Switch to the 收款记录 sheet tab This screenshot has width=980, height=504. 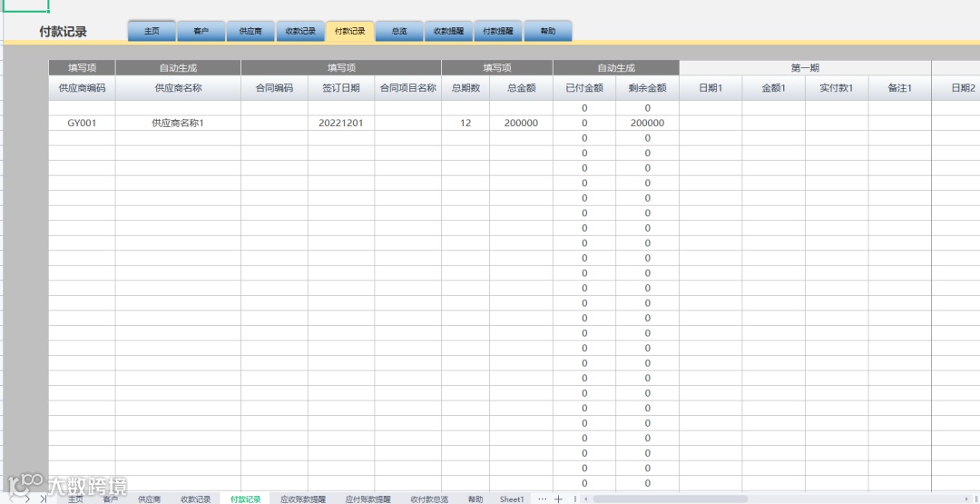coord(196,499)
